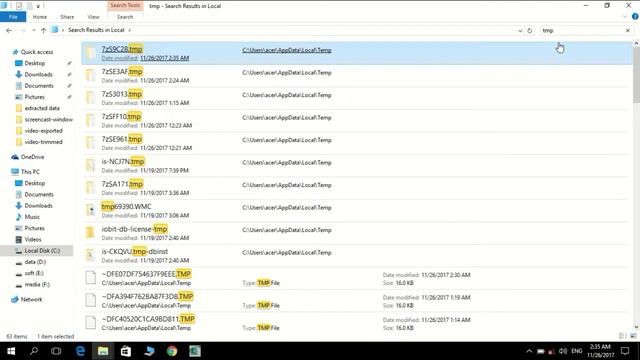The height and width of the screenshot is (360, 640).
Task: Select the 7zS9C28.tmp folder result
Action: coord(356,53)
